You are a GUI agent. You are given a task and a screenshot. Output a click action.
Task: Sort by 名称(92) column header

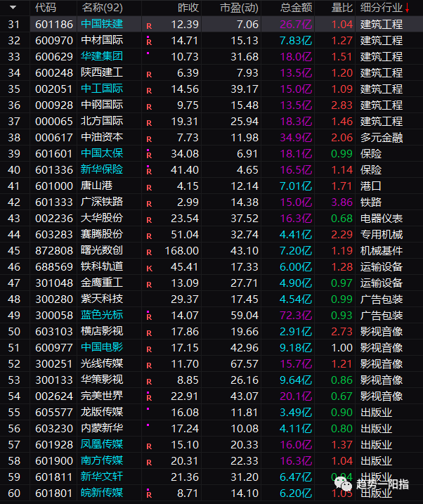(x=102, y=8)
